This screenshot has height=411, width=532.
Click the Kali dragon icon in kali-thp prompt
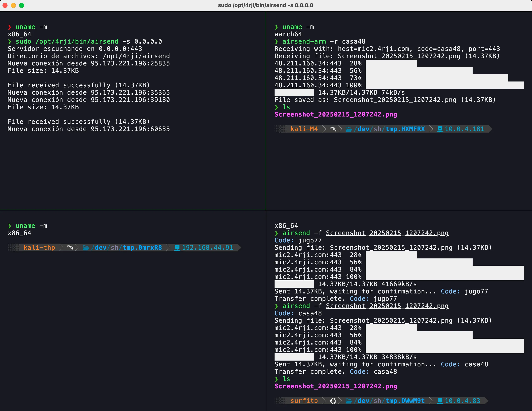pos(70,248)
